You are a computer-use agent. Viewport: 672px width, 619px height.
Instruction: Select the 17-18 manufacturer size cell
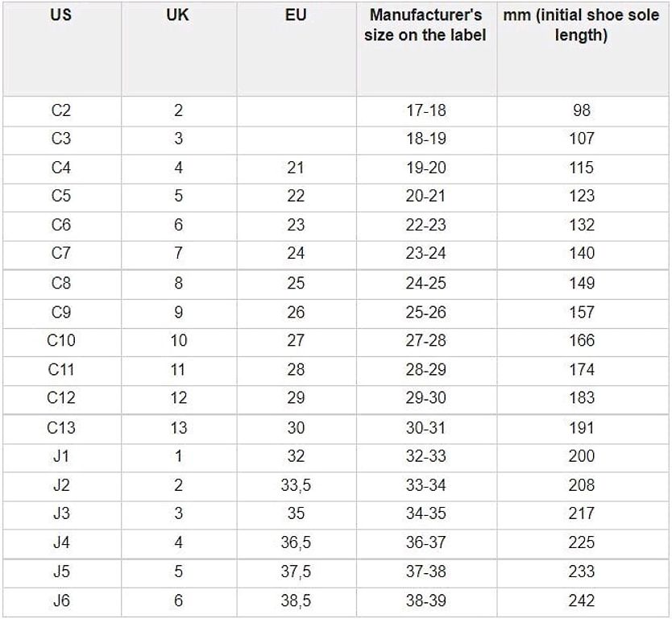pyautogui.click(x=426, y=110)
